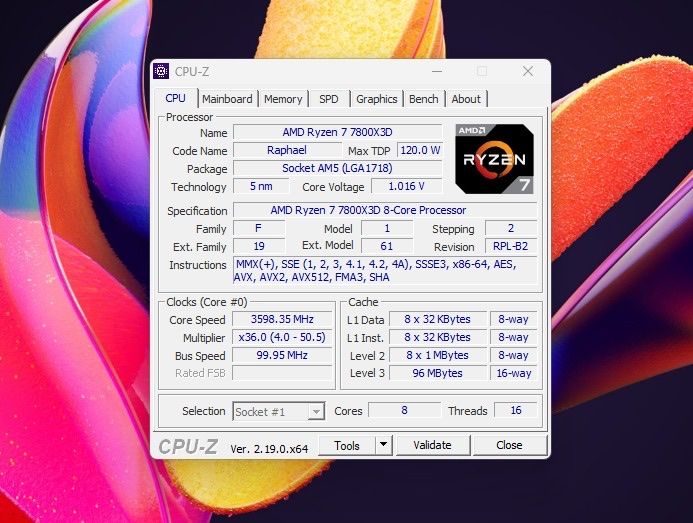Viewport: 693px width, 523px height.
Task: Click the Clocks (Core #0) group label
Action: point(207,302)
